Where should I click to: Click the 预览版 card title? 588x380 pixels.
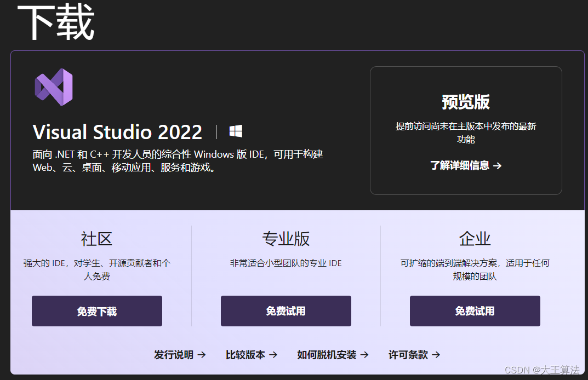click(x=466, y=102)
